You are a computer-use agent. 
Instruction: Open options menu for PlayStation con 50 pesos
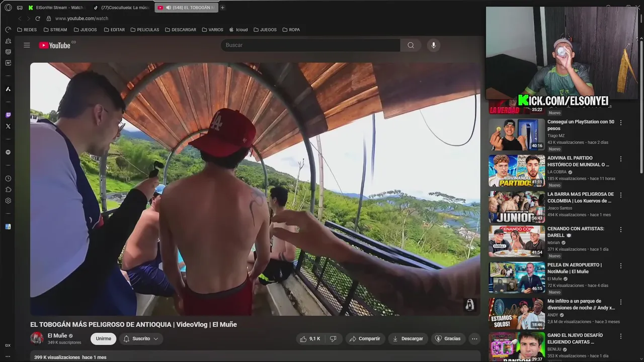tap(621, 122)
